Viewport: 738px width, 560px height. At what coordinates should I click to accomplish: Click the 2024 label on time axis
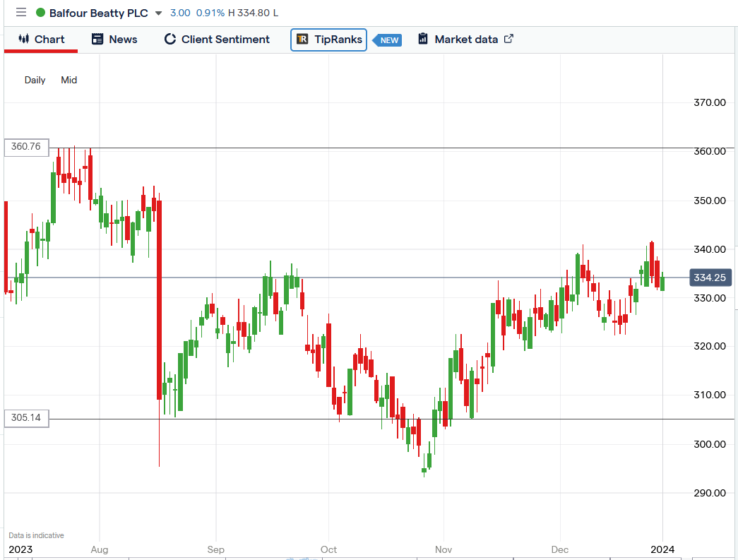tap(662, 549)
